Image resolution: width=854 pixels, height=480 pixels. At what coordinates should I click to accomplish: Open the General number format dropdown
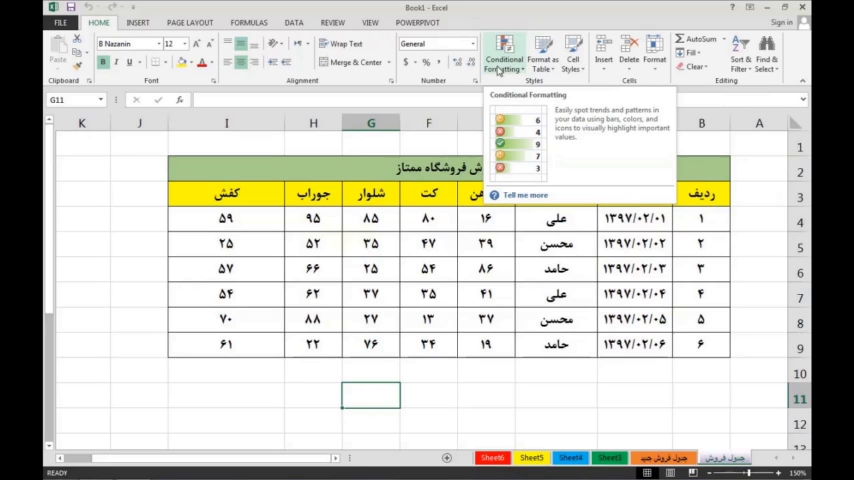472,44
